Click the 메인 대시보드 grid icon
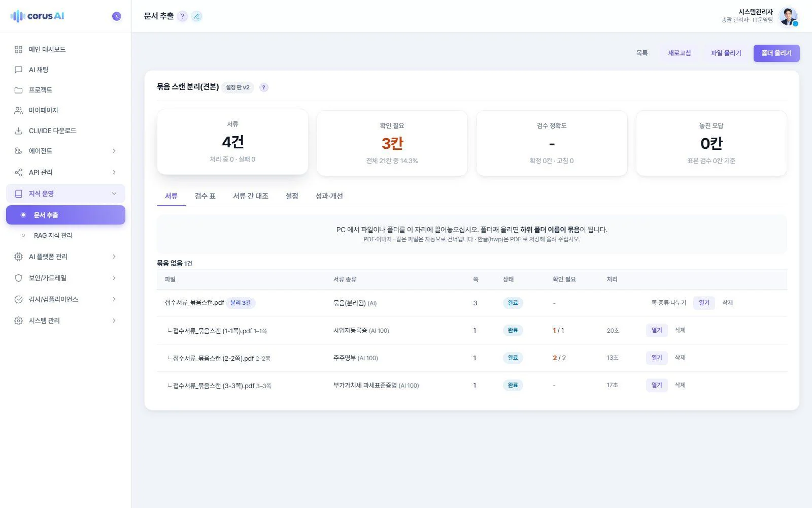 coord(19,49)
